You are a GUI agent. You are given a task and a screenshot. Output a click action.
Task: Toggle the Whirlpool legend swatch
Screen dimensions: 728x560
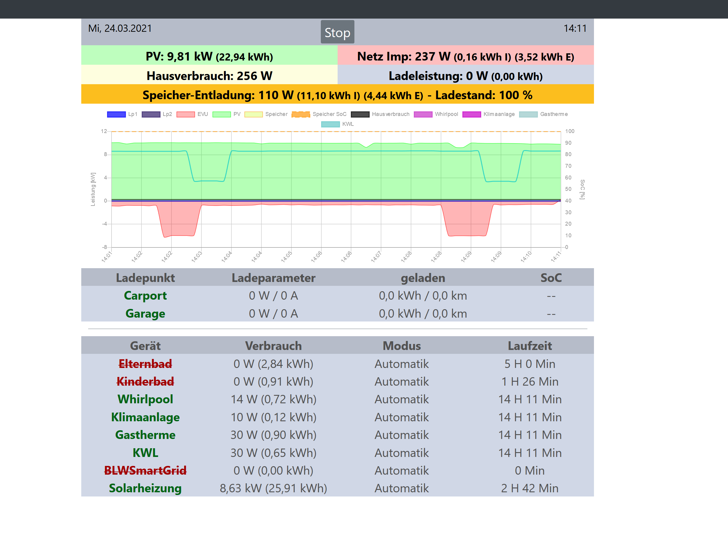point(423,114)
